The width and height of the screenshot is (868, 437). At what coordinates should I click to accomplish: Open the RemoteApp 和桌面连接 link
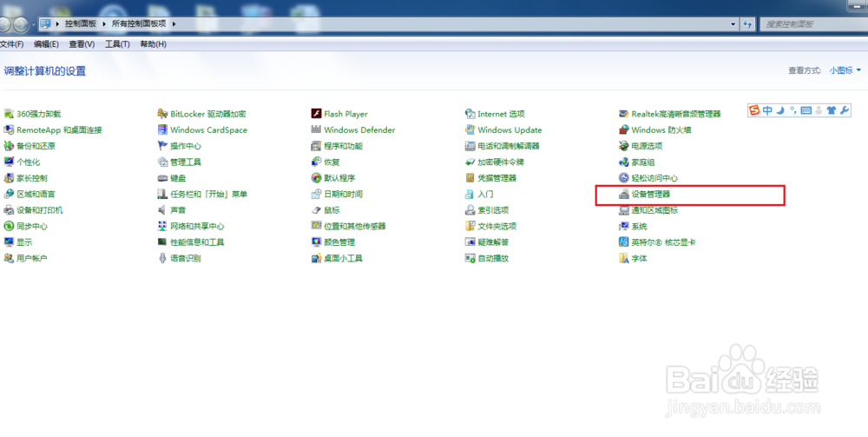[x=59, y=130]
